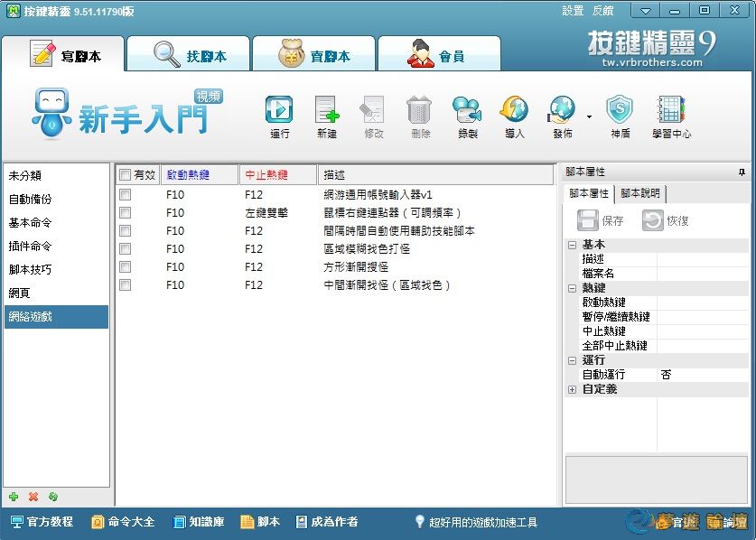Image resolution: width=756 pixels, height=540 pixels.
Task: Enable checkbox for 網游通用帳號輸入器v1 script
Action: [126, 194]
